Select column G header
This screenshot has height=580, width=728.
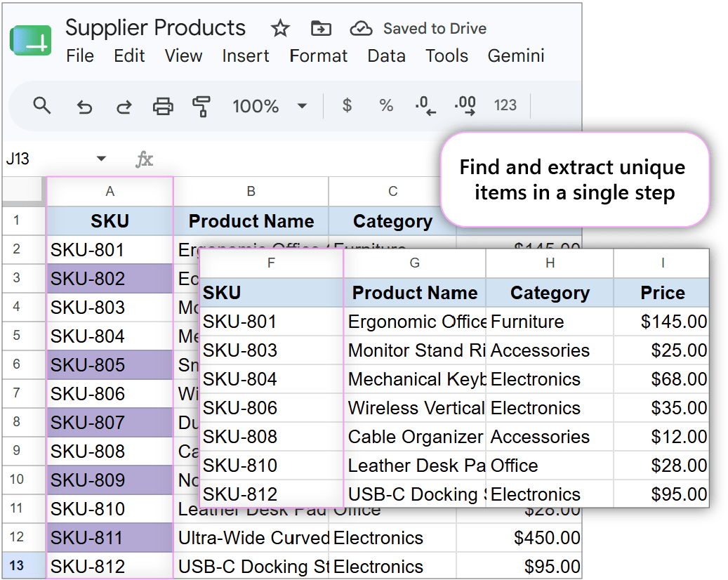pos(415,263)
